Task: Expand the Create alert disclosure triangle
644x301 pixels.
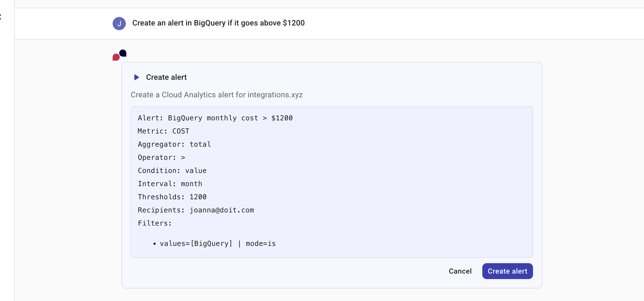Action: pos(136,77)
